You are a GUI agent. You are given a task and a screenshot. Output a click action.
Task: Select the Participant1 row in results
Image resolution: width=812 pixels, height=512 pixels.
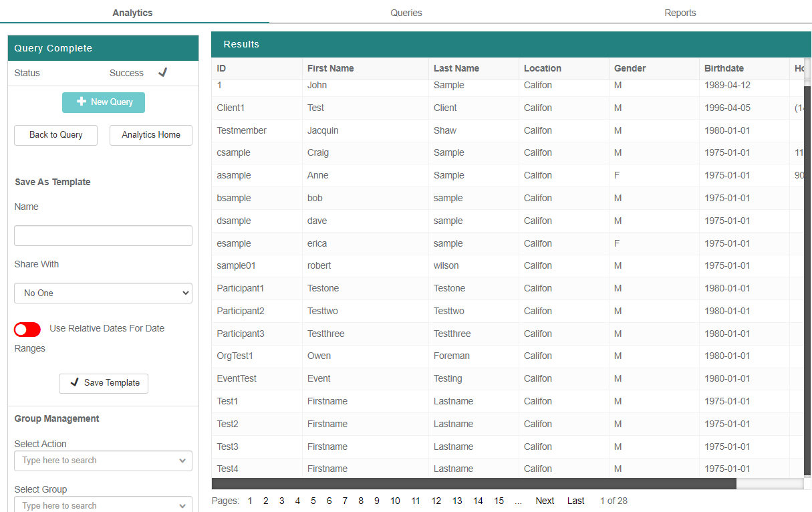click(x=241, y=289)
